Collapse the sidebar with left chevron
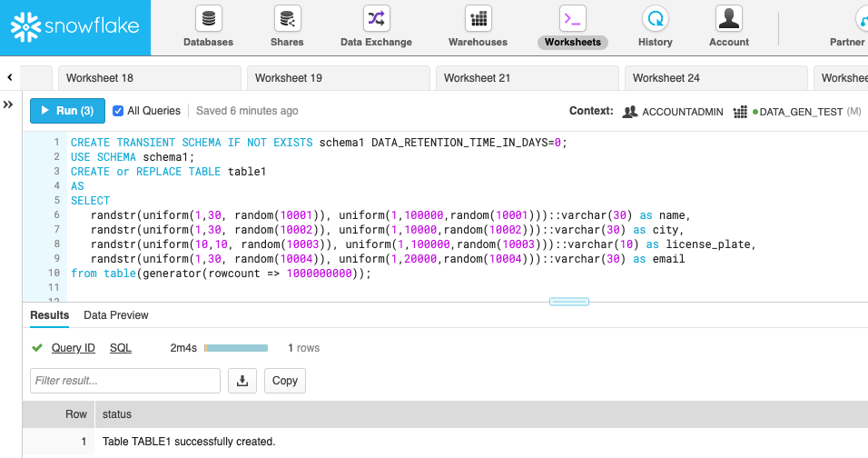Screen dimensions: 868x458 click(9, 78)
